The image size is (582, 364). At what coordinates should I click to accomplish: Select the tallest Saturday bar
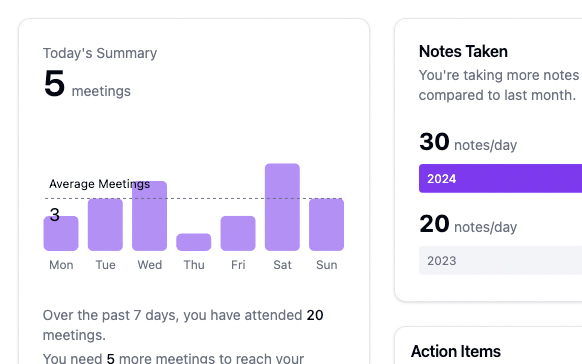pyautogui.click(x=282, y=207)
